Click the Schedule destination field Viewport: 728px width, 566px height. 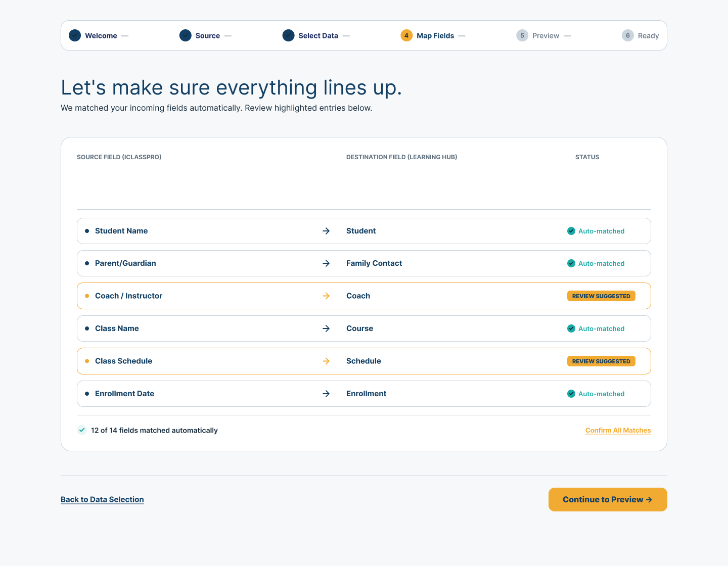click(x=363, y=361)
